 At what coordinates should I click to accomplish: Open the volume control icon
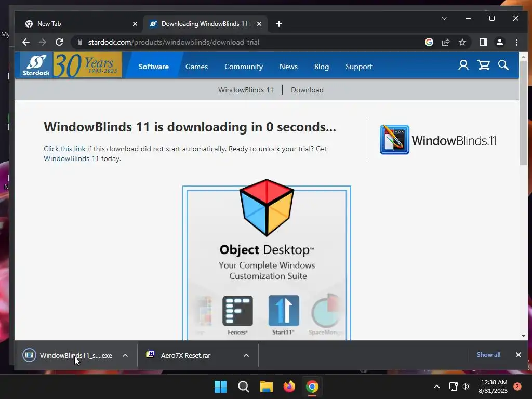click(465, 387)
